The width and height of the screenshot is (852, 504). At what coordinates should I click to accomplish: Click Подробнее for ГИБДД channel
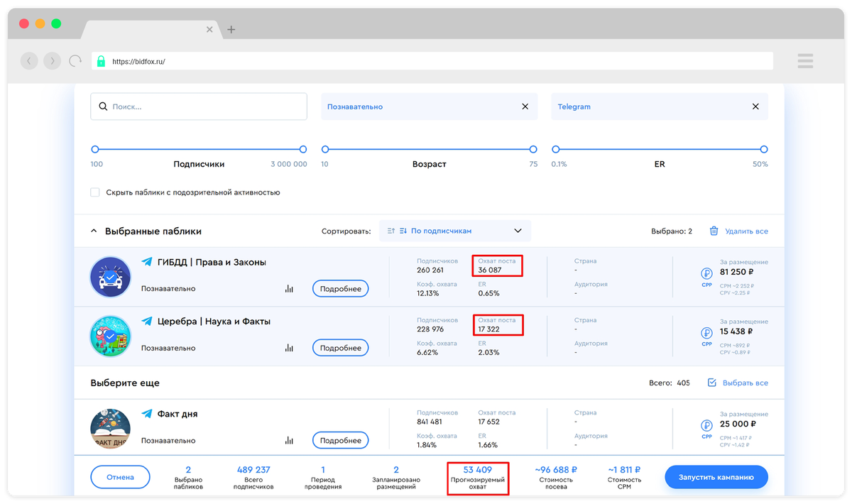[340, 289]
